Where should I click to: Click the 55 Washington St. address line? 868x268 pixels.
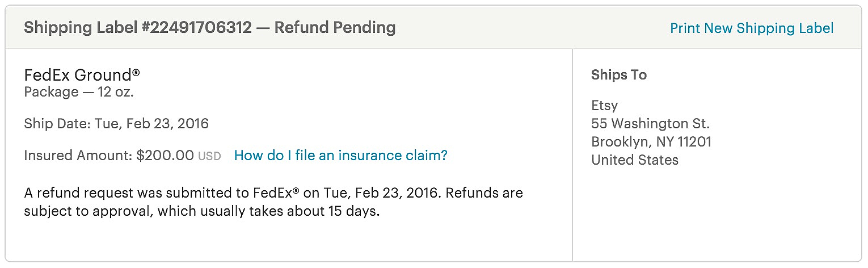pyautogui.click(x=650, y=123)
